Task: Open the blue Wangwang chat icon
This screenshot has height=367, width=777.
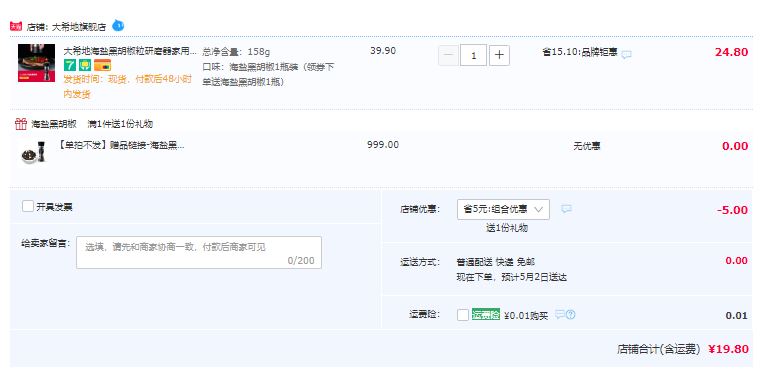Action: pyautogui.click(x=118, y=25)
